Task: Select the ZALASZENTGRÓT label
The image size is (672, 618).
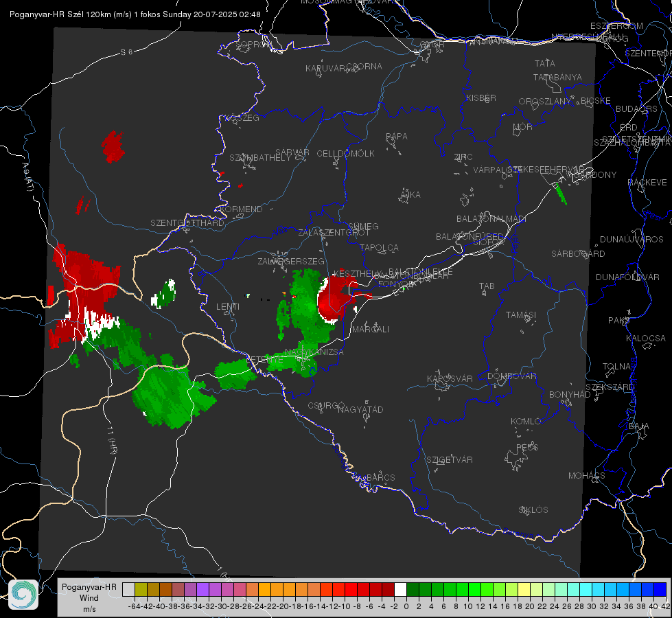Action: tap(334, 233)
